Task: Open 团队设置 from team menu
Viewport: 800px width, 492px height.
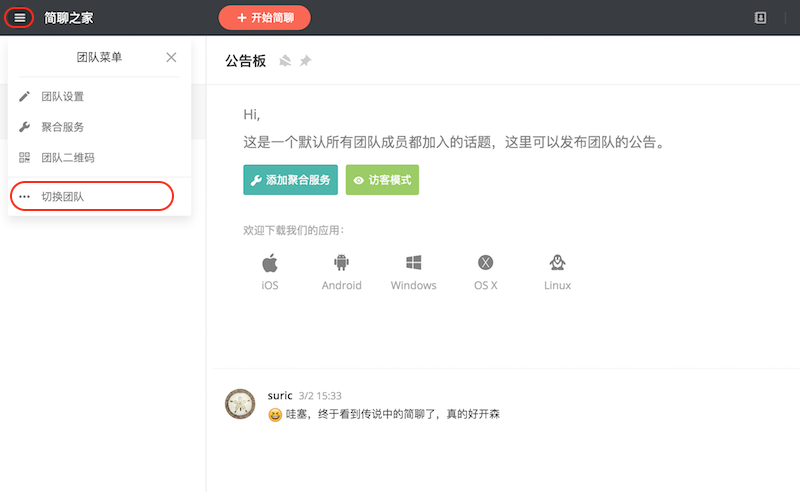Action: (x=62, y=97)
